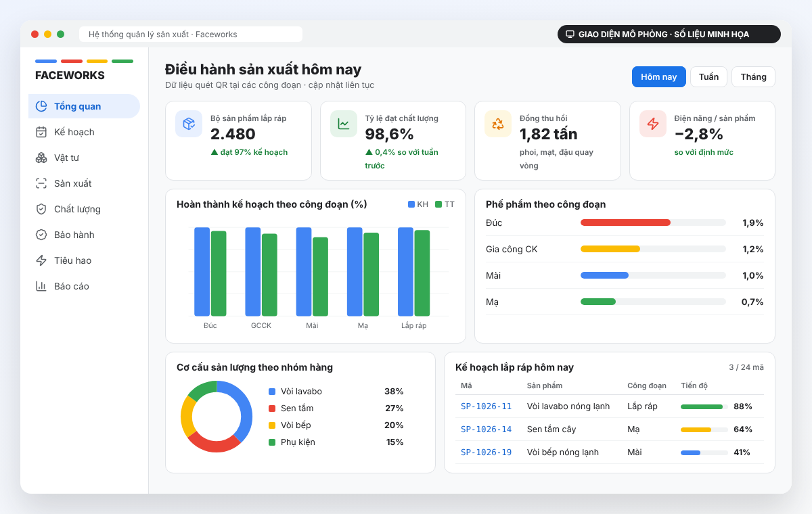Click the "2.480" assembly count value
The image size is (812, 514).
pos(233,134)
